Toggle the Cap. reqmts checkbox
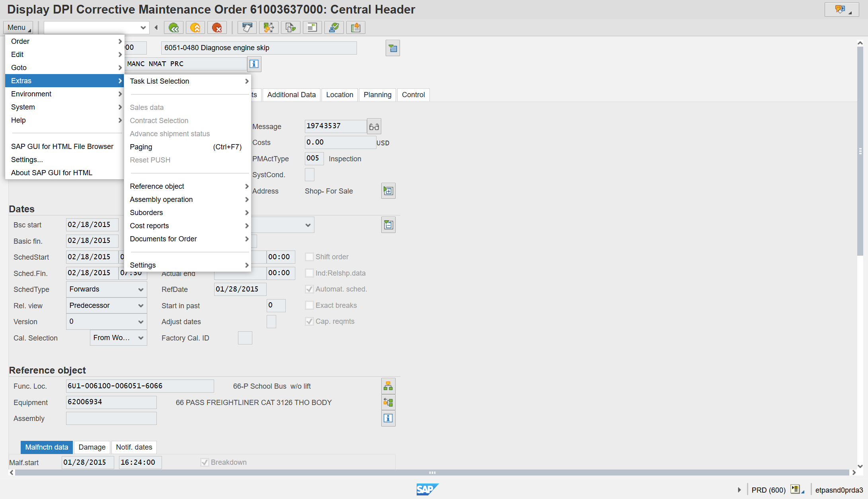The height and width of the screenshot is (499, 868). click(x=309, y=321)
